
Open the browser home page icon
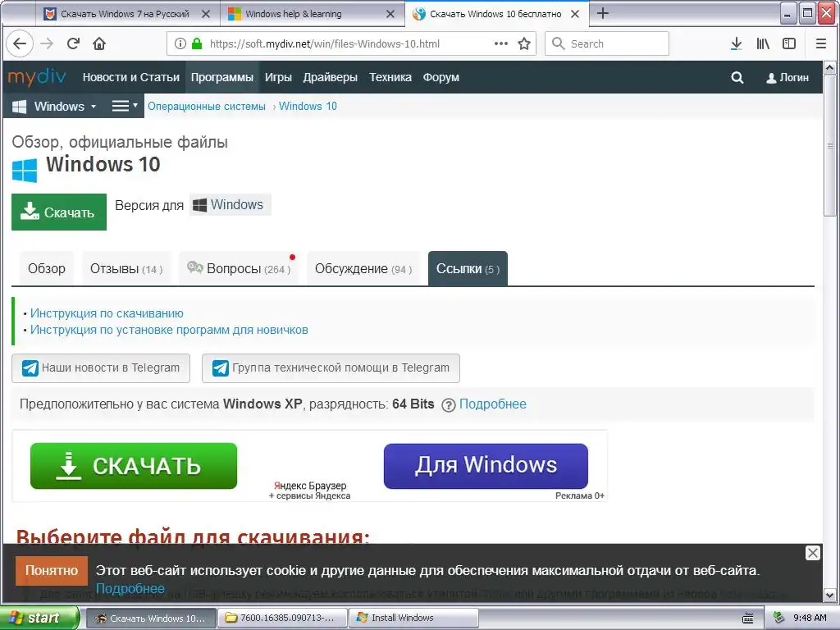point(99,43)
